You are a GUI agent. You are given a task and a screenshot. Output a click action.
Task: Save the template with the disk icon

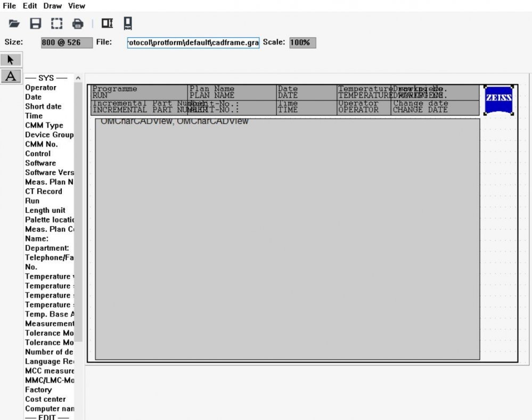[x=34, y=23]
